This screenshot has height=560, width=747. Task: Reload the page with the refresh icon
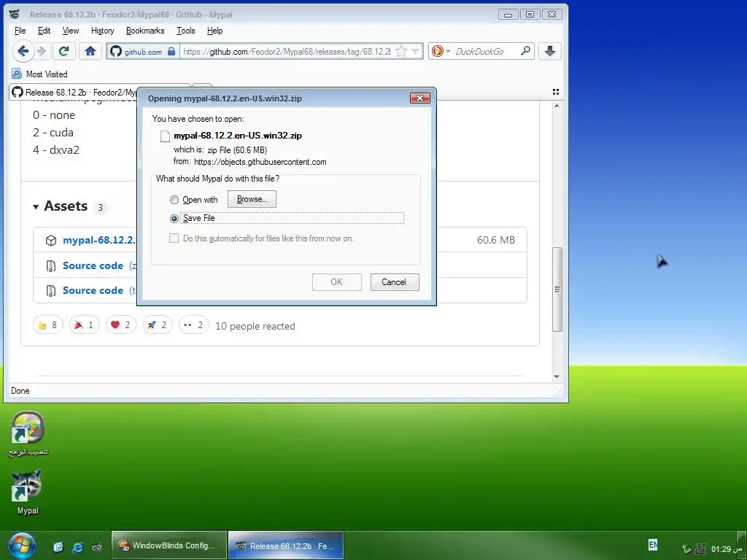[64, 51]
